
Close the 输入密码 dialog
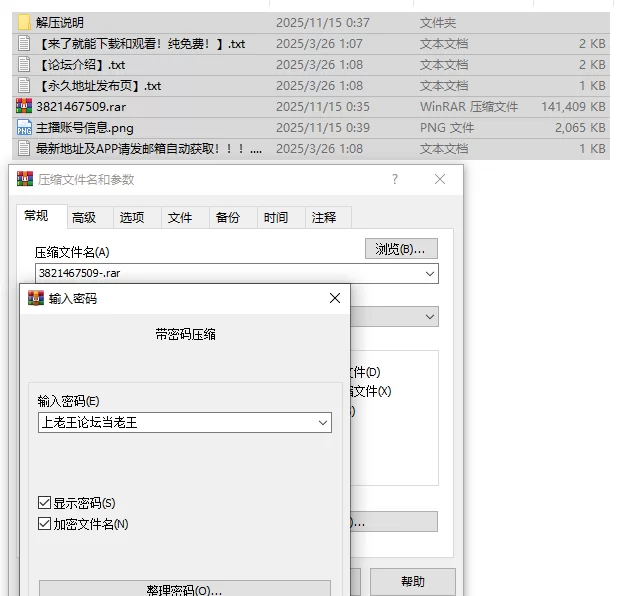click(335, 298)
